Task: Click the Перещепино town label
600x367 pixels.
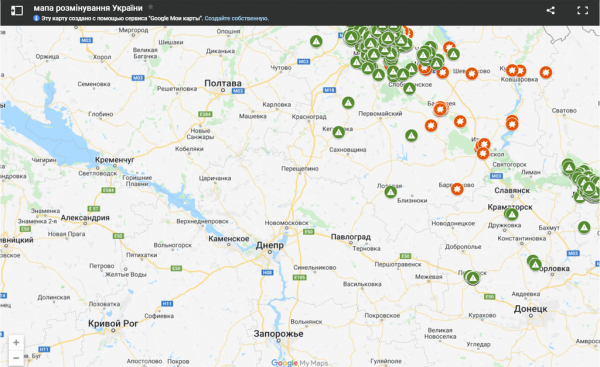Action: pos(300,168)
